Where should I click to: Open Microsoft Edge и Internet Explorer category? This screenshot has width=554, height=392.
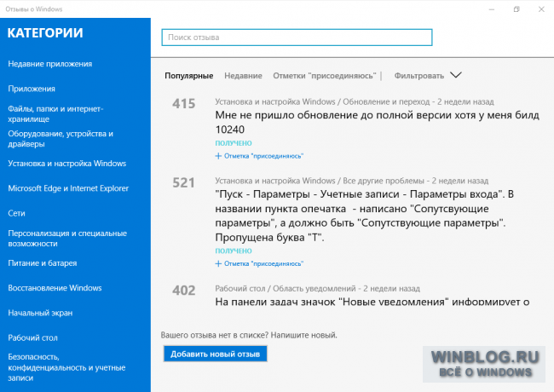[x=68, y=188]
